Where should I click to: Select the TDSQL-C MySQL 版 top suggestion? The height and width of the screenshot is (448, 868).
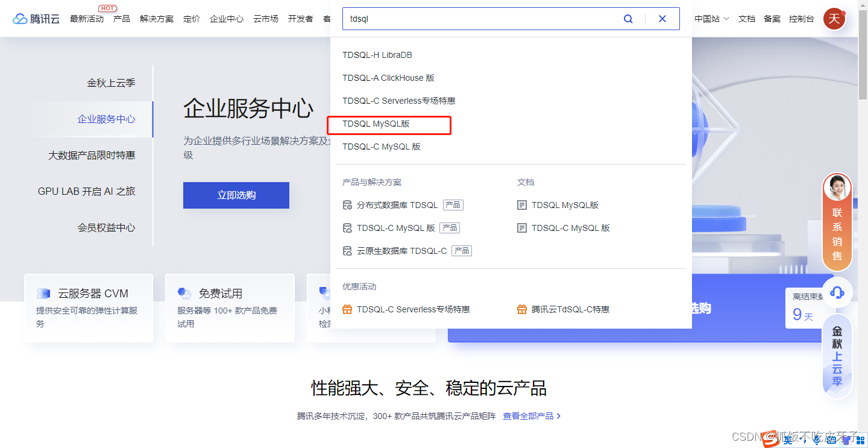click(x=382, y=147)
